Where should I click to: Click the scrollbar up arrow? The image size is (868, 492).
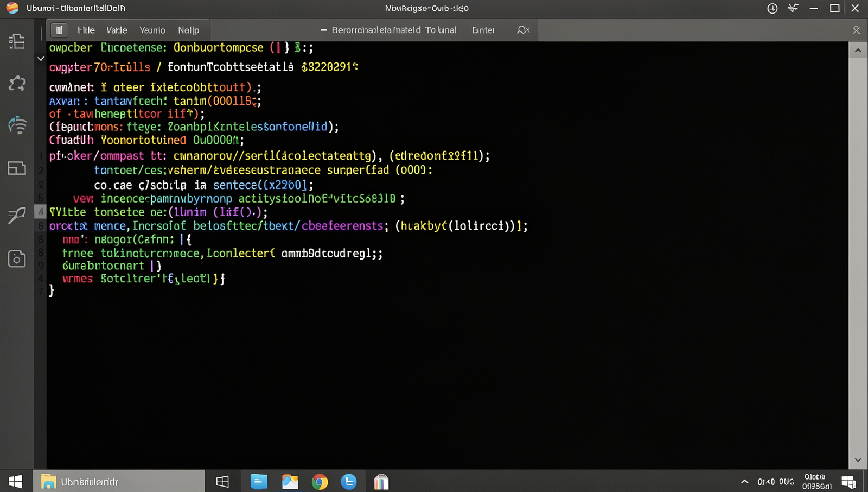pyautogui.click(x=858, y=50)
